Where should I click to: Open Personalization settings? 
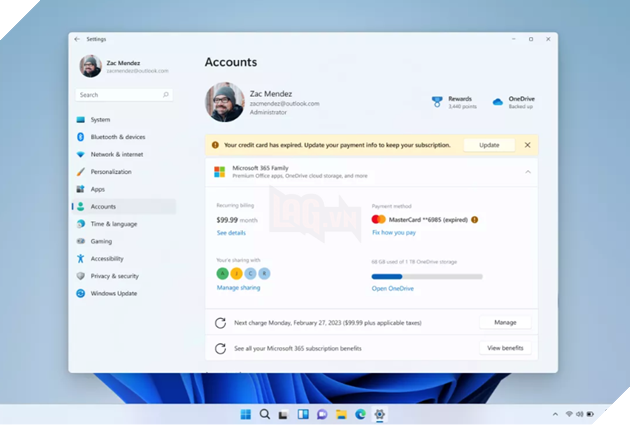tap(124, 172)
